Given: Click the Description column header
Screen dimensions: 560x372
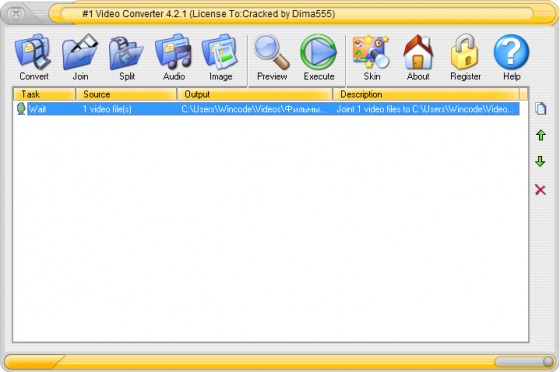Looking at the screenshot, I should [426, 94].
